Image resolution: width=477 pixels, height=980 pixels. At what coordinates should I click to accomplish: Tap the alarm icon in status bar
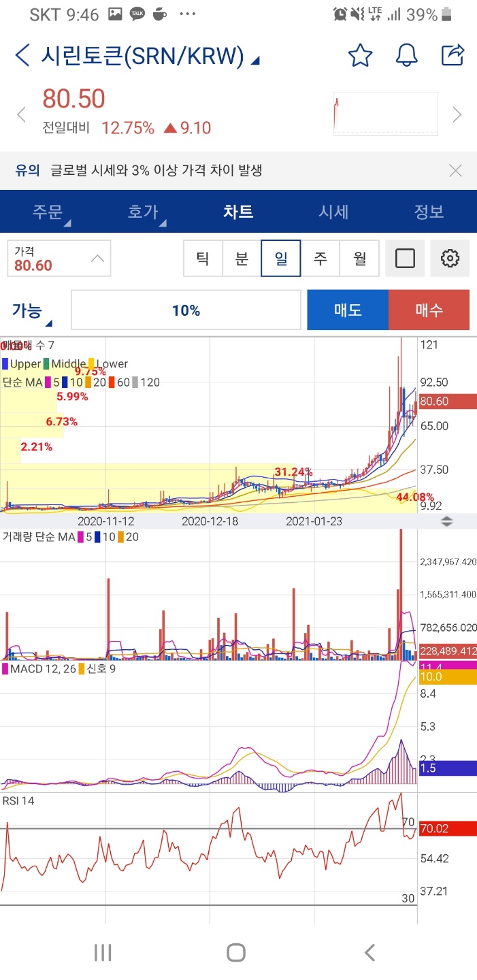click(x=340, y=14)
